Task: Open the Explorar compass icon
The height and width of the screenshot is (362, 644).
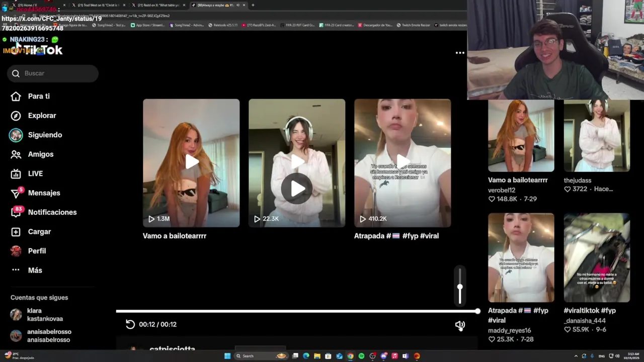Action: (16, 116)
